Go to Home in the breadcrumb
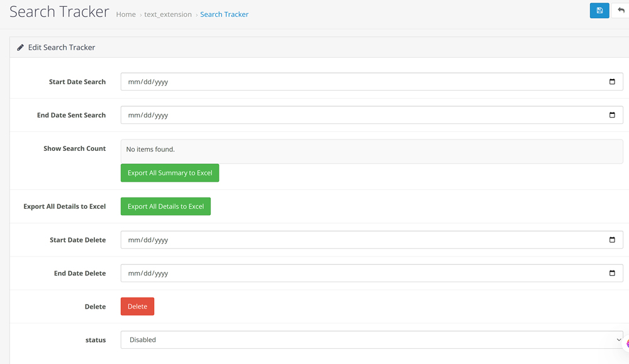Screen dimensions: 629x364 tap(126, 14)
